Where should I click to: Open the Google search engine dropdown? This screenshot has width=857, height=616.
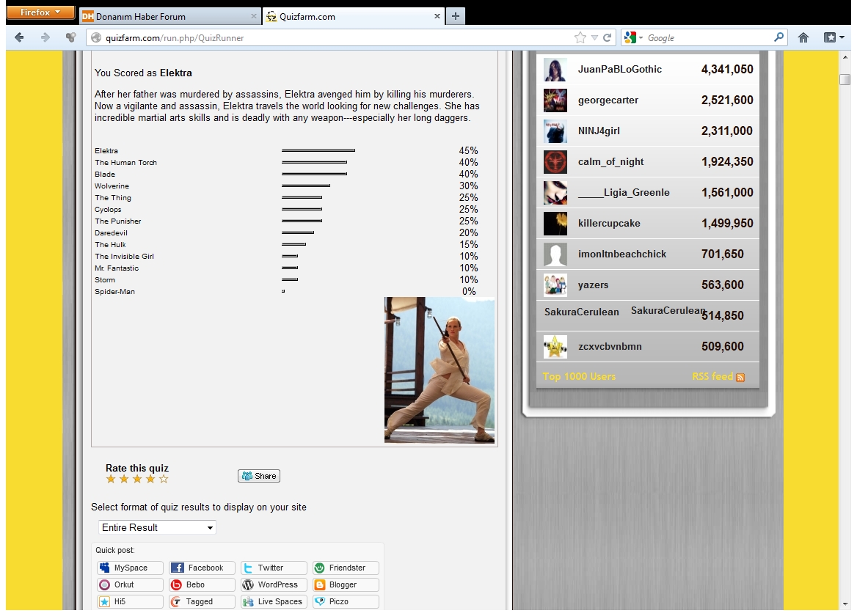point(633,37)
